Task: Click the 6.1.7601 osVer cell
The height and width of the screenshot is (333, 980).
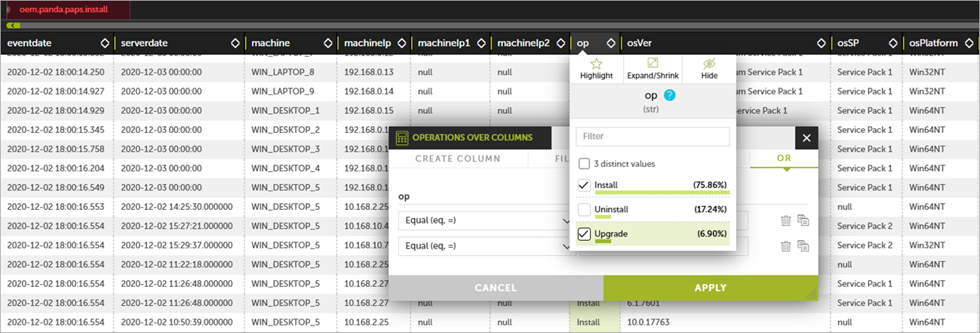Action: (644, 302)
